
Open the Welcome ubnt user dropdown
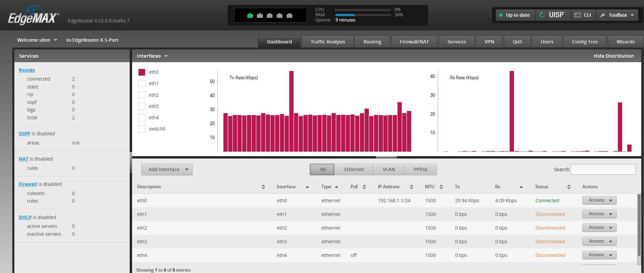click(x=37, y=40)
